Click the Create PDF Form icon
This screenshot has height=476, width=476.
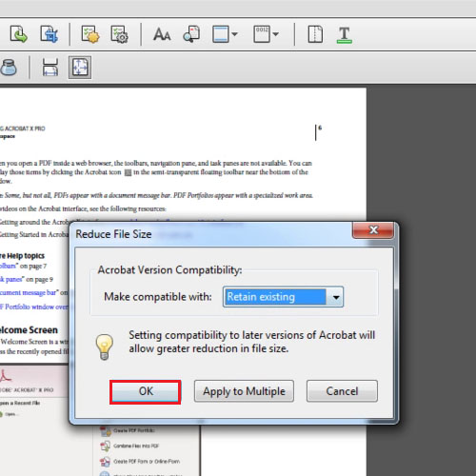pos(105,461)
